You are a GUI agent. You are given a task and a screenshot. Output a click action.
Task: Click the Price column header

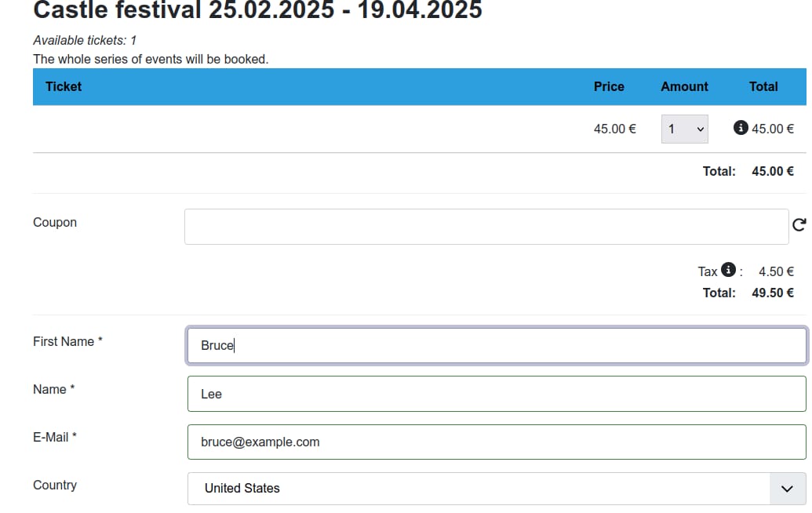coord(609,86)
